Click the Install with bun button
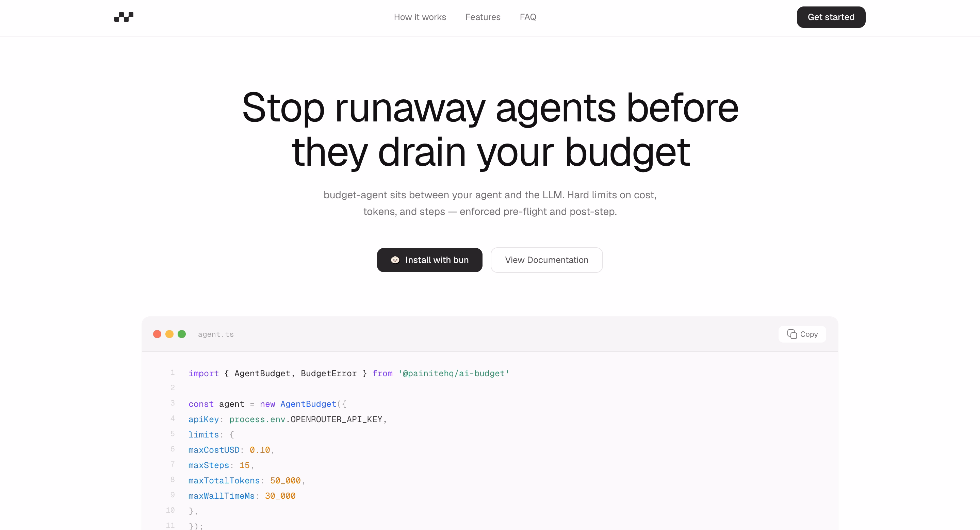 pyautogui.click(x=429, y=260)
